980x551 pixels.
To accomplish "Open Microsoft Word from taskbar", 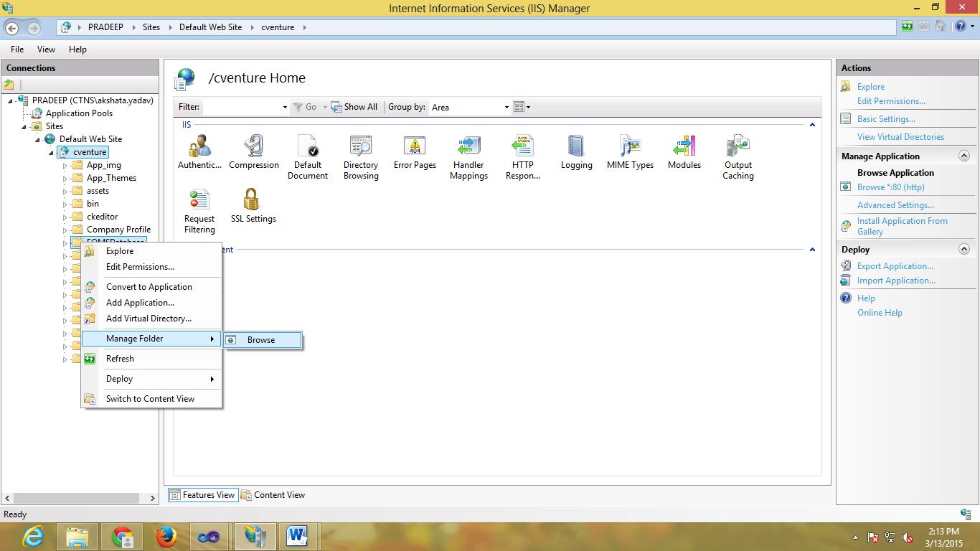I will (x=297, y=536).
